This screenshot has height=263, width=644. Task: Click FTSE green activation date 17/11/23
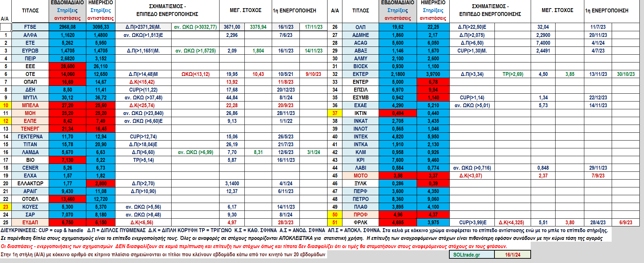click(314, 27)
